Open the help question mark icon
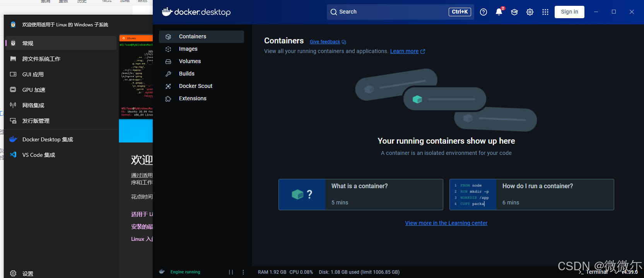644x278 pixels. (483, 12)
